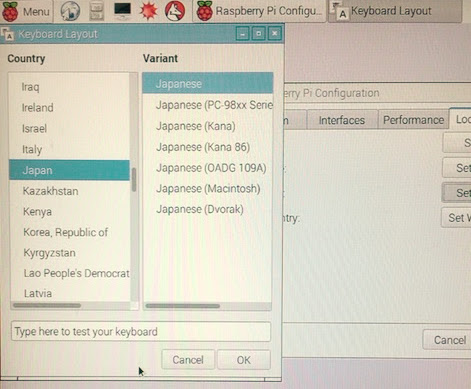The width and height of the screenshot is (471, 389).
Task: Switch to Keyboard Layout taskbar entry
Action: click(x=395, y=11)
